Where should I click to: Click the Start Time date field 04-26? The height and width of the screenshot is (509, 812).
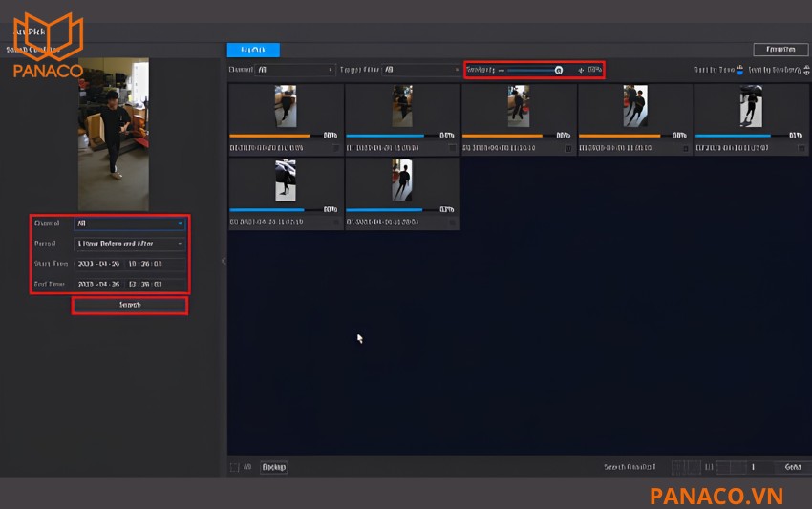click(99, 265)
